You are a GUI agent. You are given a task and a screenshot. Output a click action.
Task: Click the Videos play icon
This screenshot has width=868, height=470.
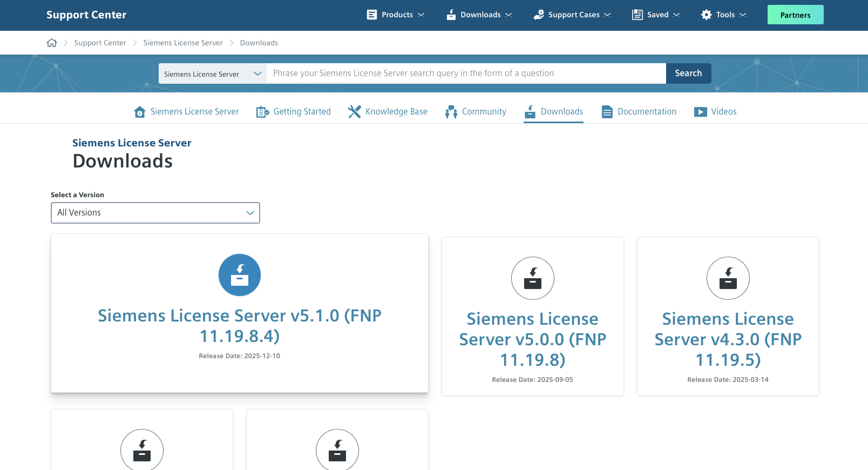click(x=701, y=112)
